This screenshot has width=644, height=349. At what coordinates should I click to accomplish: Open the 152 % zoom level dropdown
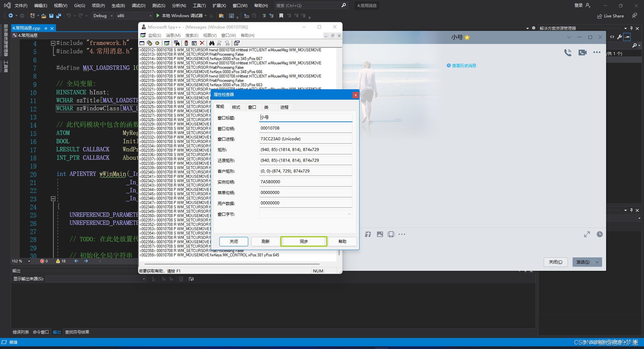pyautogui.click(x=29, y=261)
